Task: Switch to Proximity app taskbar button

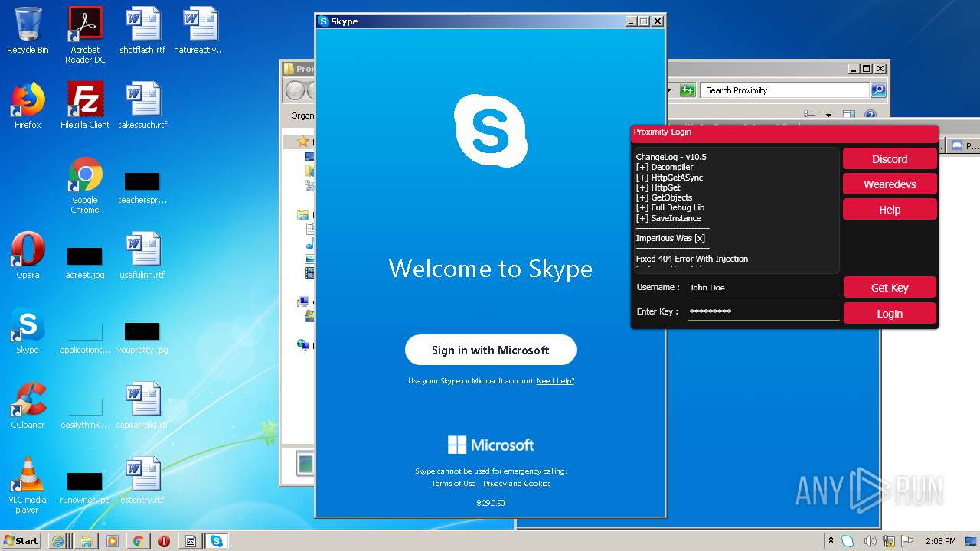Action: click(191, 540)
